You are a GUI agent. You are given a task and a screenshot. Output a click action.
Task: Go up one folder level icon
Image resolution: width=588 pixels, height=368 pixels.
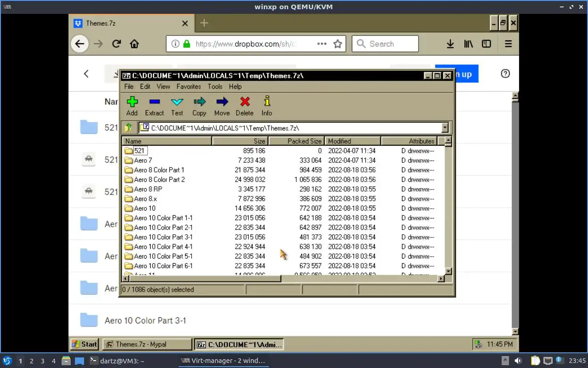pyautogui.click(x=129, y=128)
